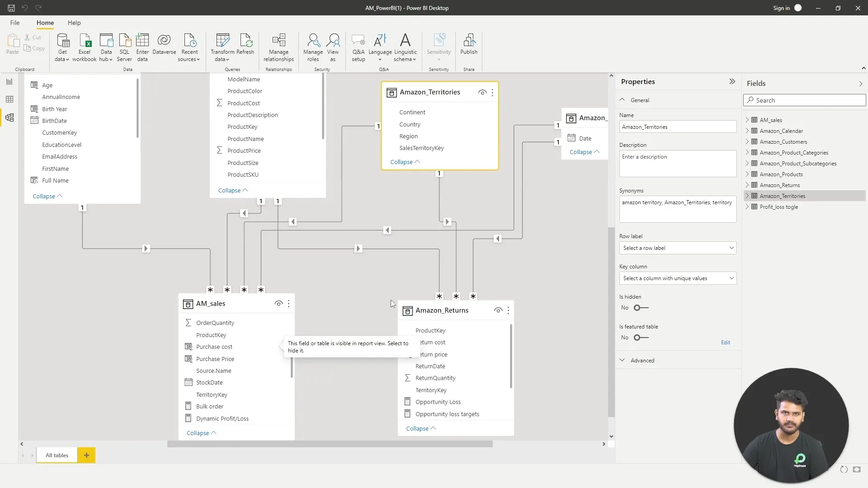
Task: Expand the Advanced properties section
Action: [642, 361]
